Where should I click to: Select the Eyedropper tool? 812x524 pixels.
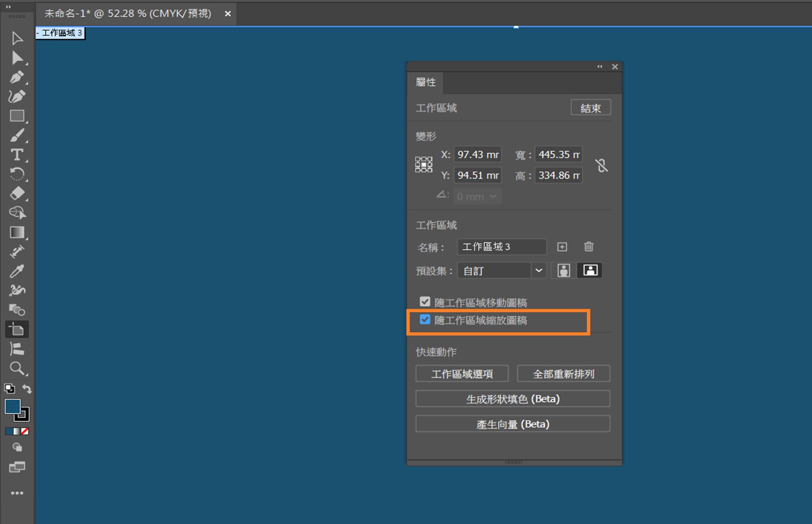17,271
